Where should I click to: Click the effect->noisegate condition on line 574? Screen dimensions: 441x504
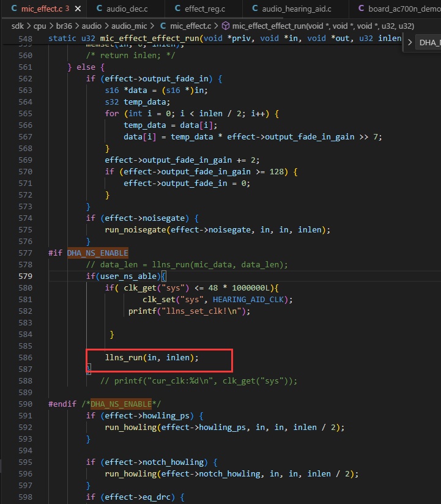tap(144, 218)
